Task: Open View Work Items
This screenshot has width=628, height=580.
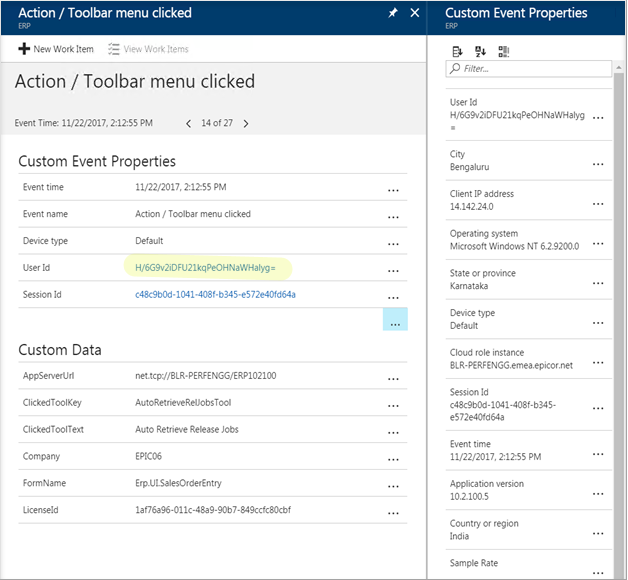Action: coord(148,49)
